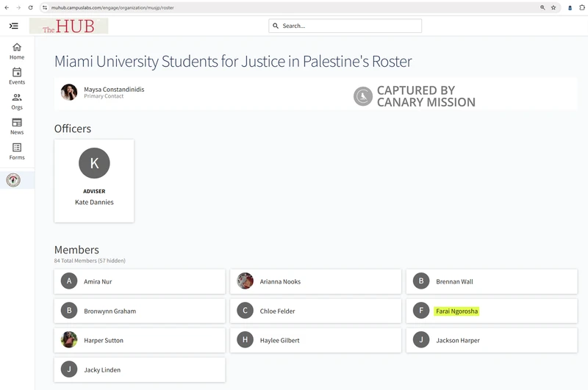Open Events in the sidebar

17,76
